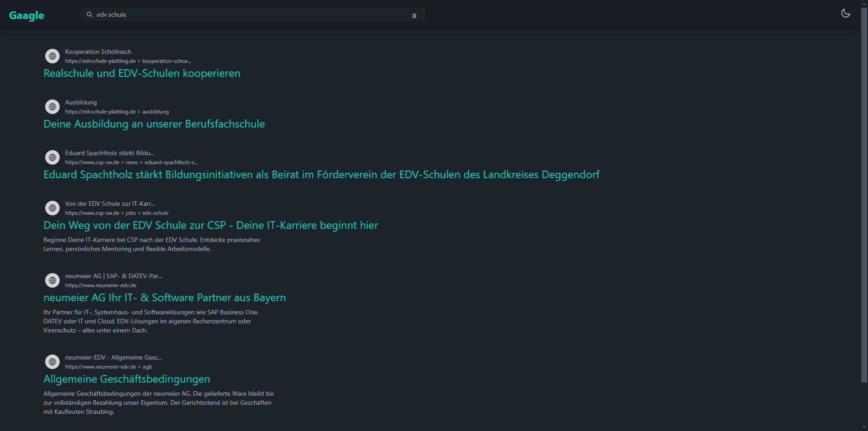
Task: Click 'Kooperation Schöllnach' site name
Action: coord(98,52)
